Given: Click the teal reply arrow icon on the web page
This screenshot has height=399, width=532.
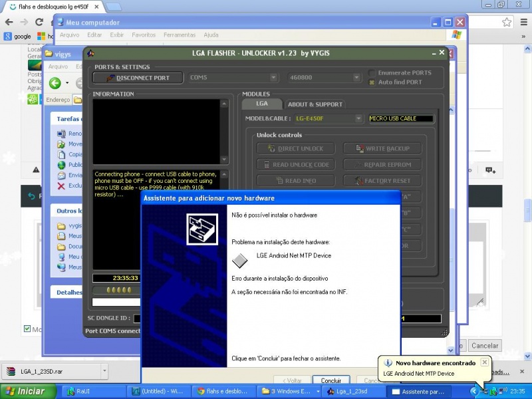Looking at the screenshot, I should click(31, 196).
